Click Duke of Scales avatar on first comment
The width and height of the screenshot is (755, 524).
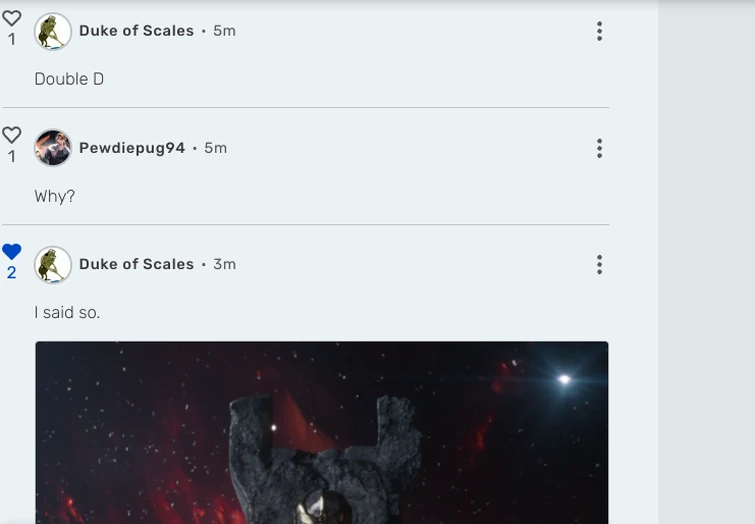point(53,31)
